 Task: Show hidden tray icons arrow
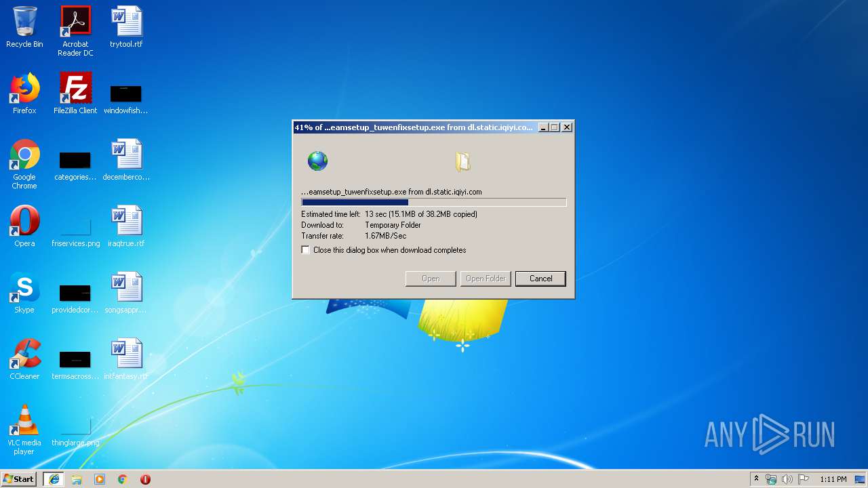point(756,479)
